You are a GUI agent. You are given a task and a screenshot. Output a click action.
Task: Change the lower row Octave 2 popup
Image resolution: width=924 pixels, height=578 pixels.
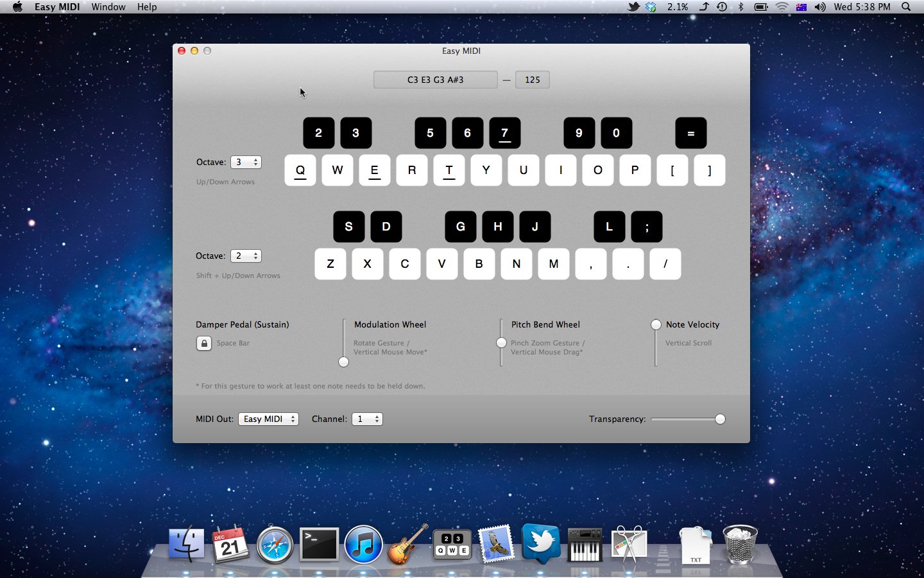[x=246, y=256]
